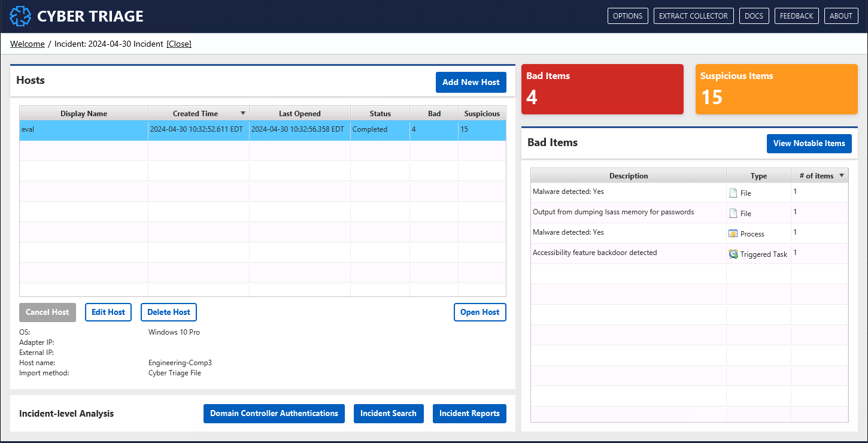
Task: Open the Options menu
Action: [x=627, y=16]
